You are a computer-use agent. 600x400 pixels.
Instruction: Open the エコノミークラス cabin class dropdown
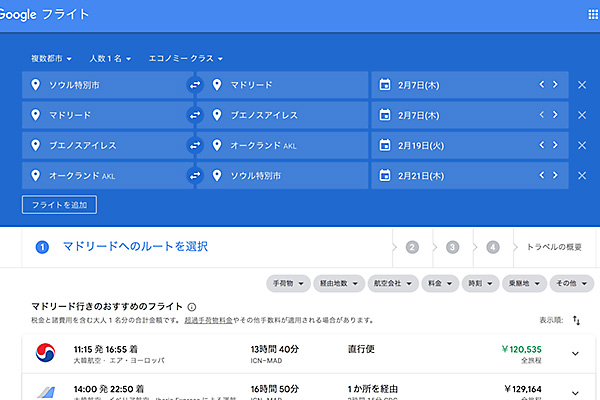click(186, 59)
